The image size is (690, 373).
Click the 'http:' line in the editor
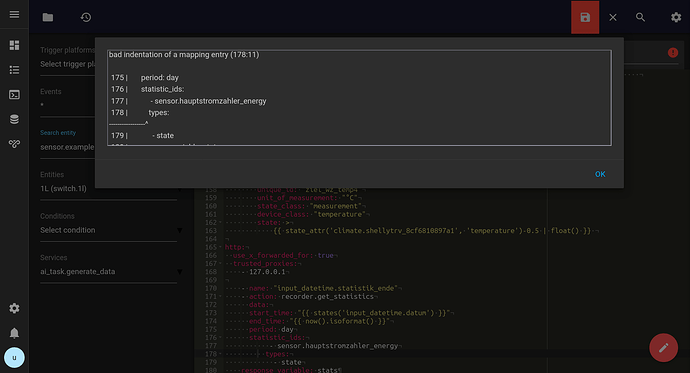235,247
